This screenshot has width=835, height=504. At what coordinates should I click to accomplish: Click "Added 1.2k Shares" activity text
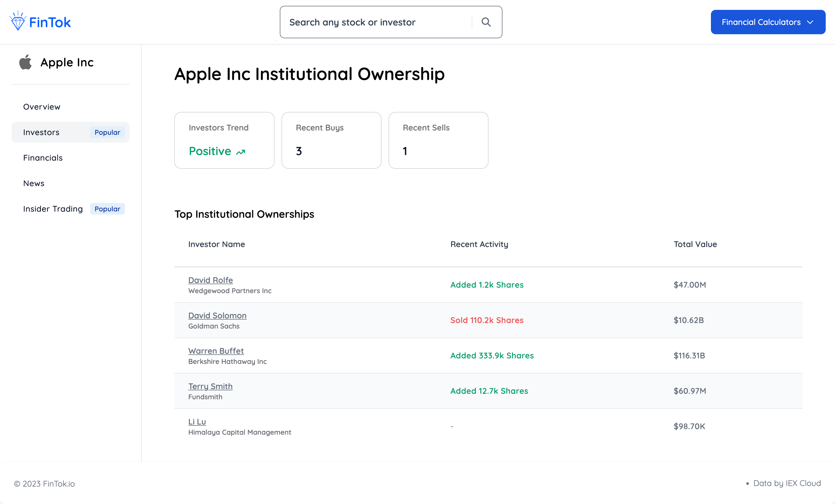click(x=487, y=285)
